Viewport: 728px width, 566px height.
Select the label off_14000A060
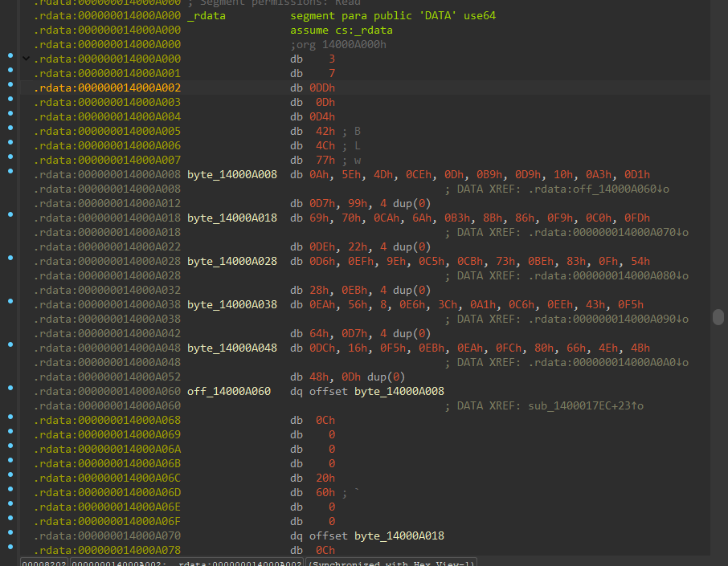pos(229,391)
